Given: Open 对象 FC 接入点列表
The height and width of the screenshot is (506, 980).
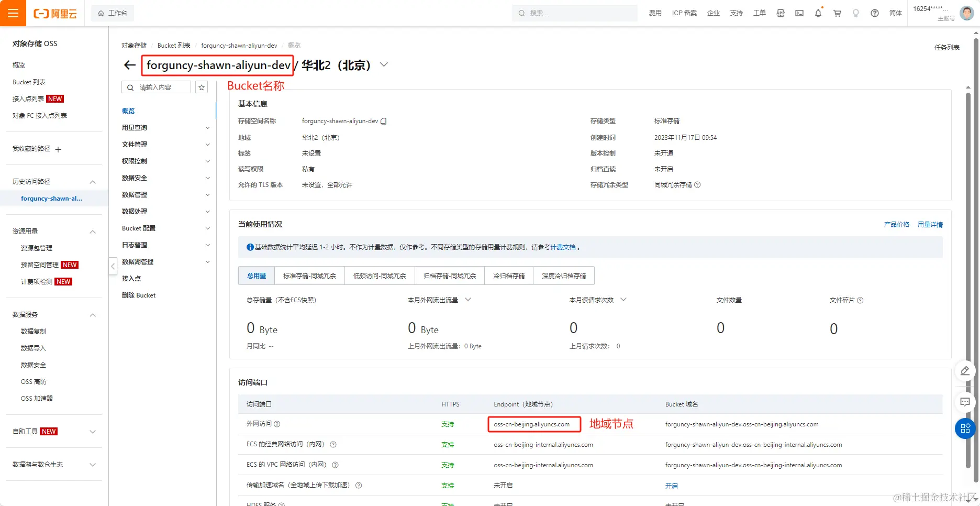Looking at the screenshot, I should [x=40, y=116].
